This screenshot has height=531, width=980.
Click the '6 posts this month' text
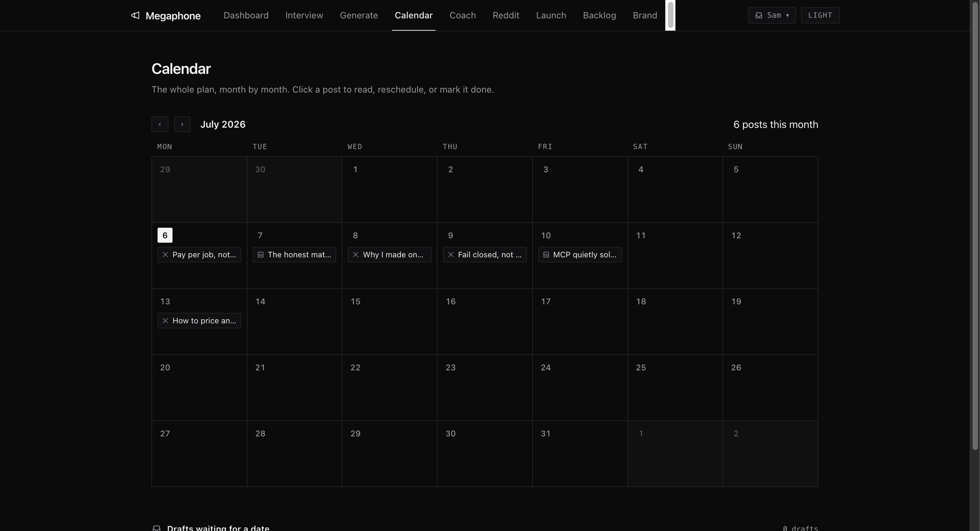(776, 125)
